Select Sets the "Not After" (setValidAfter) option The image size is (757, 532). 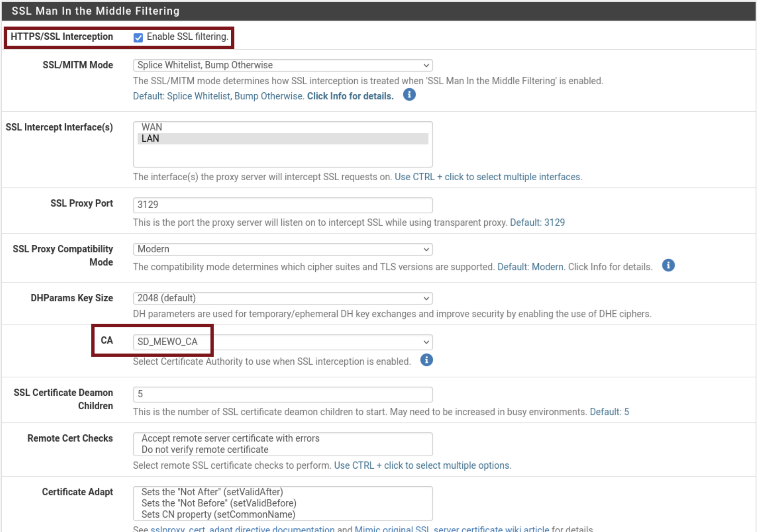click(x=212, y=492)
